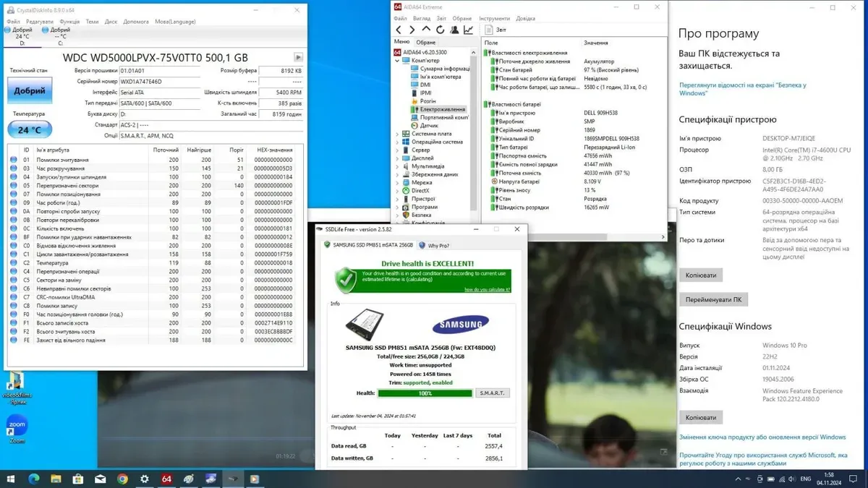Click the S.M.A.R.T. button in SSDLife
The image size is (868, 488).
point(492,393)
